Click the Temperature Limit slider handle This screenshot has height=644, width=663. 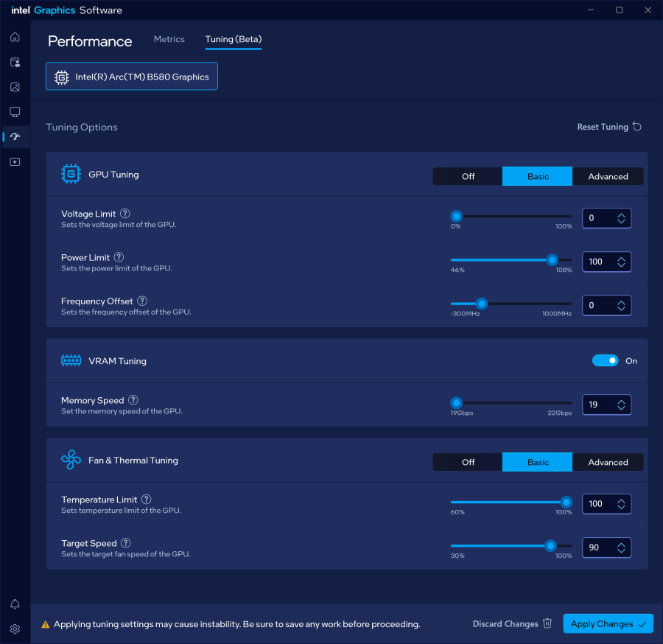click(566, 503)
